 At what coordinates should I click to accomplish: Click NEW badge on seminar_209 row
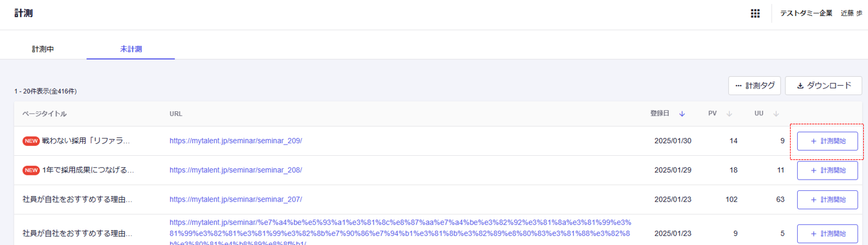pos(31,141)
